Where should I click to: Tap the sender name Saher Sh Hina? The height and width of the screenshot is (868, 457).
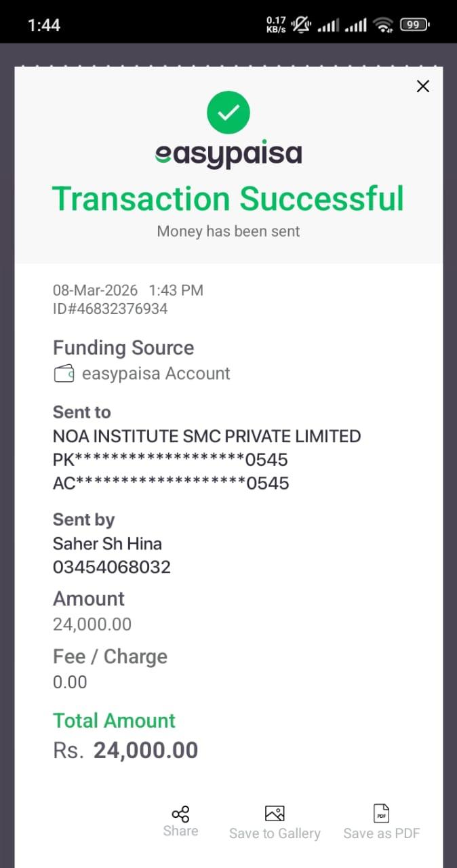point(107,543)
